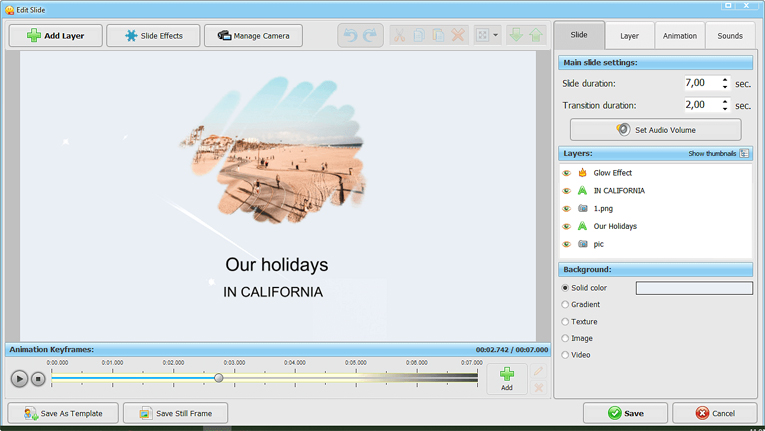Click the undo arrow icon
The height and width of the screenshot is (431, 765).
click(x=350, y=36)
